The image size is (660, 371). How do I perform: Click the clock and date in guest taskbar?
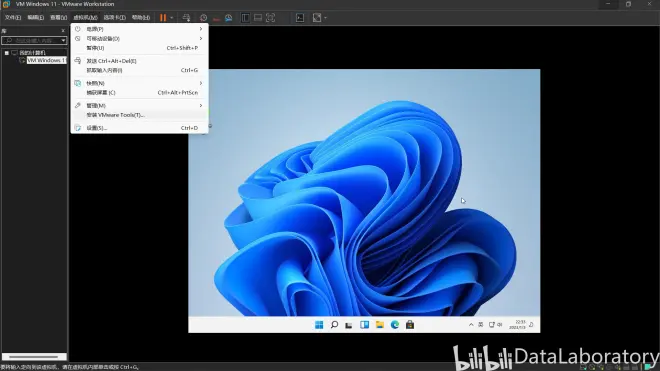coord(517,325)
